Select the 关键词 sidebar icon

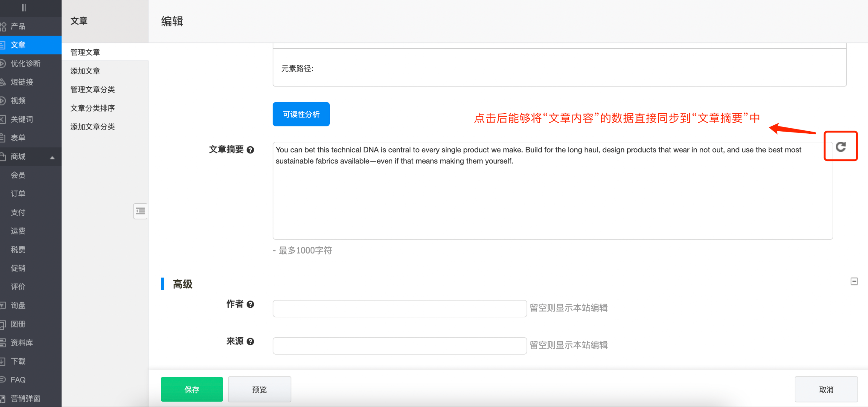[x=22, y=119]
